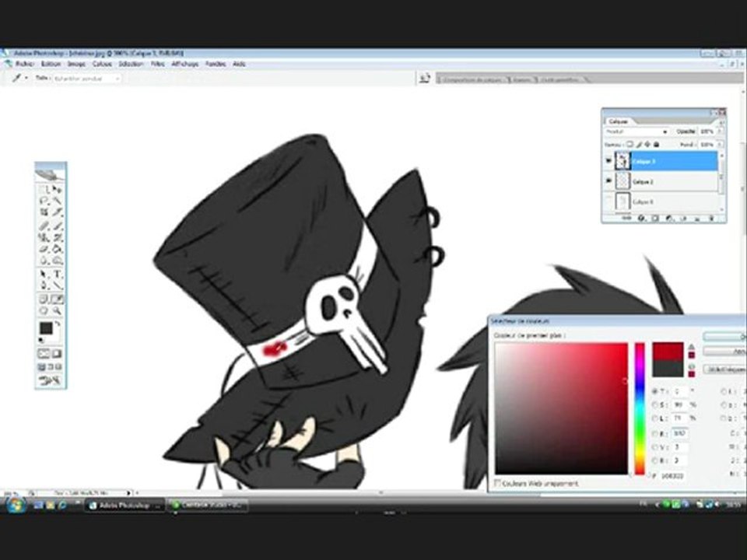Open the Fond fill slider arrow
747x560 pixels.
(x=720, y=145)
